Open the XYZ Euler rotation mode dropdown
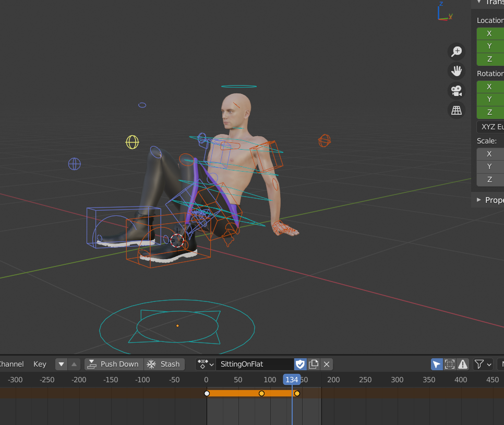The width and height of the screenshot is (504, 425). (x=490, y=127)
